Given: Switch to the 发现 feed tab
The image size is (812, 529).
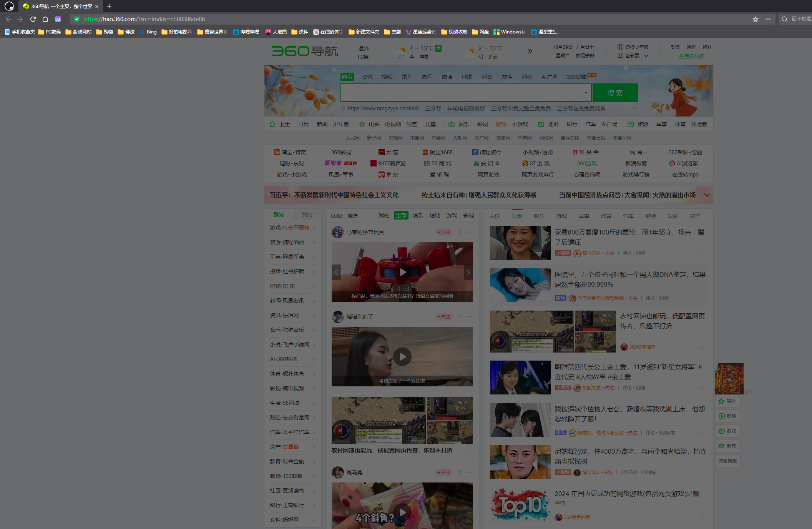Looking at the screenshot, I should point(517,216).
